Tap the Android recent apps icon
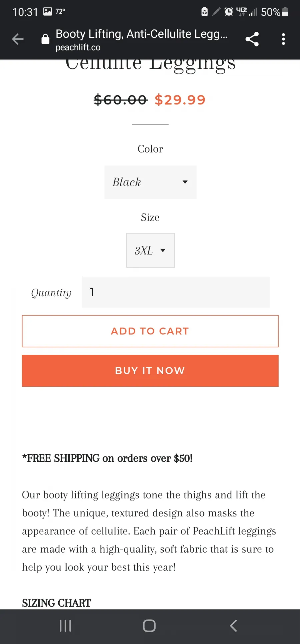Viewport: 300px width, 644px height. pyautogui.click(x=65, y=626)
